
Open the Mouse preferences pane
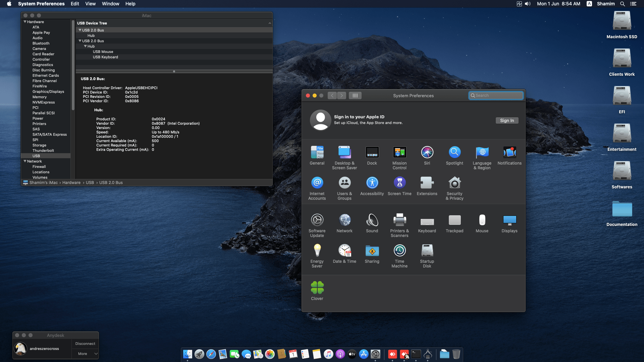click(x=482, y=223)
